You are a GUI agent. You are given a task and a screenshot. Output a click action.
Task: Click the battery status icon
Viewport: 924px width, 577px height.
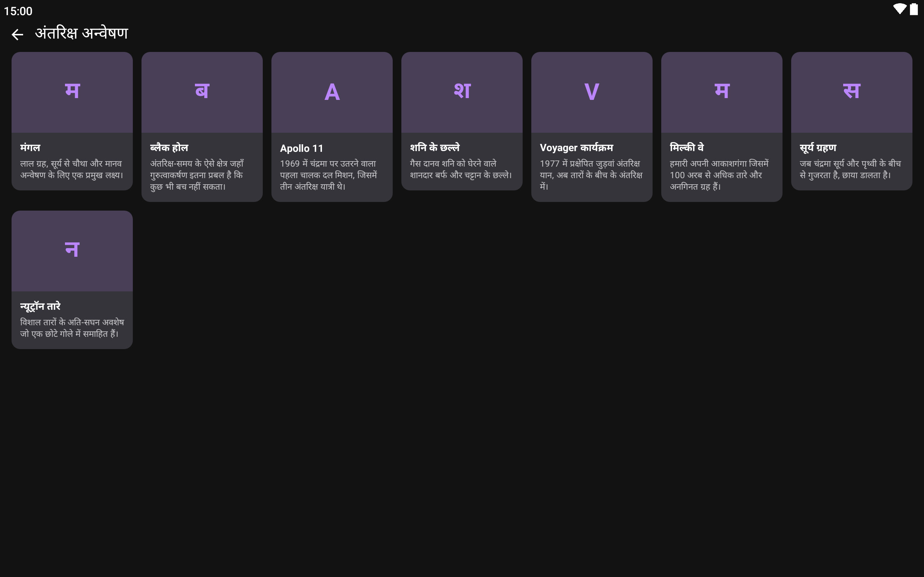[914, 9]
